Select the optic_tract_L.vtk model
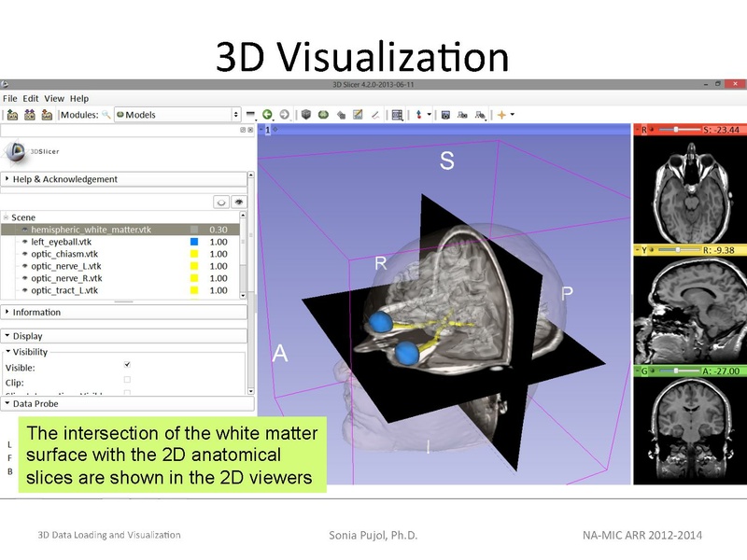This screenshot has width=747, height=560. click(64, 290)
